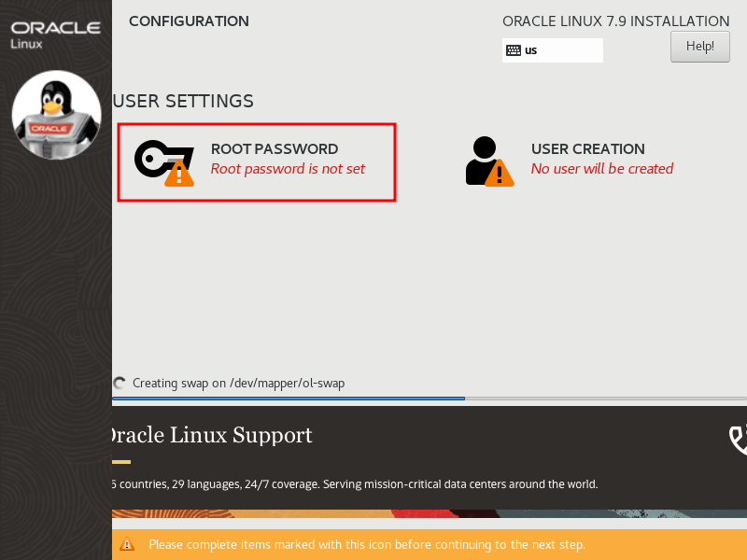Click the installation progress spinner
This screenshot has height=560, width=747.
[120, 383]
